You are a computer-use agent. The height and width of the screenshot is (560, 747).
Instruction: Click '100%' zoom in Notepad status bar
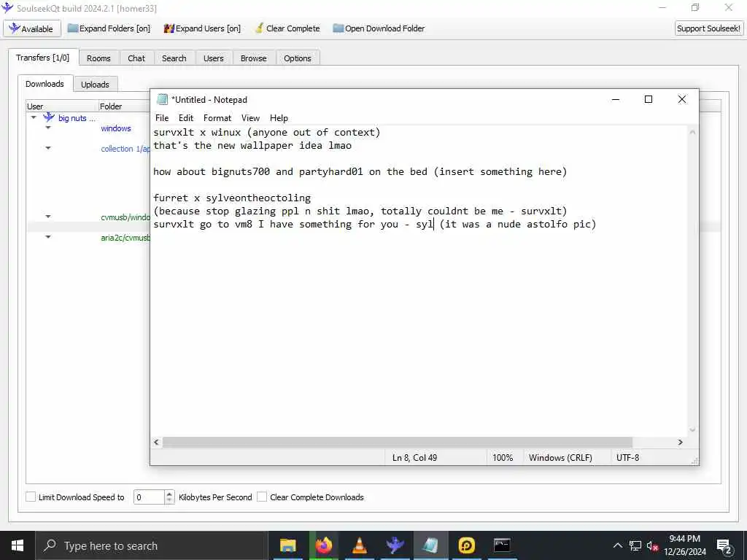pos(503,458)
